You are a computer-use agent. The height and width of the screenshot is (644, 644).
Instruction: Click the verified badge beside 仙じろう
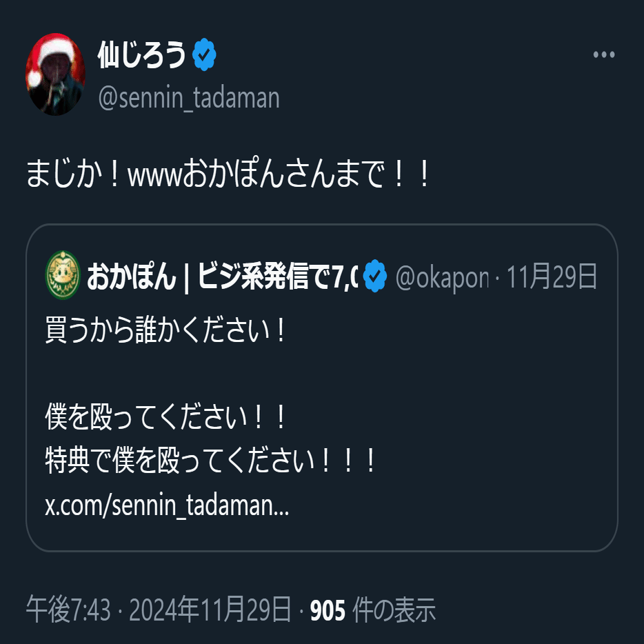pyautogui.click(x=205, y=54)
